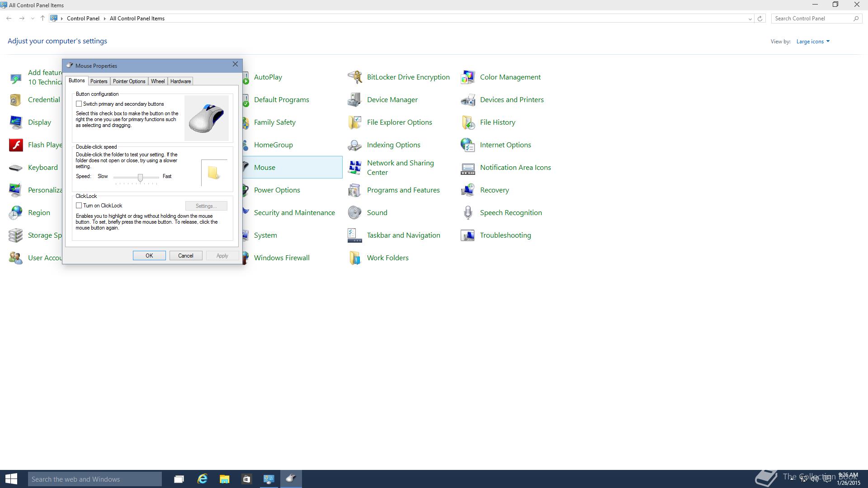
Task: Select the Buttons tab
Action: pyautogui.click(x=76, y=80)
